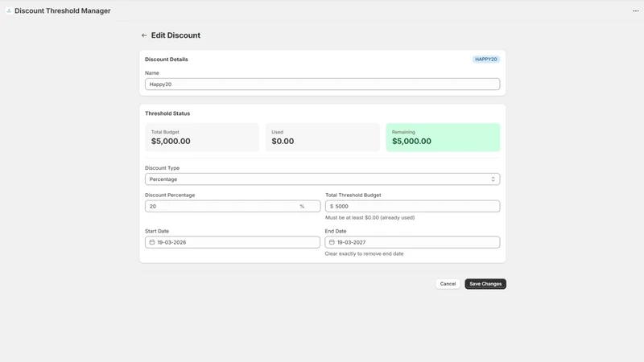Edit the Name field containing Happy20

(323, 84)
